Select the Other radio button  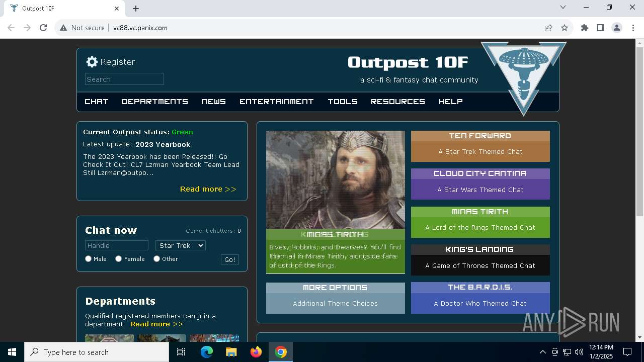(157, 259)
